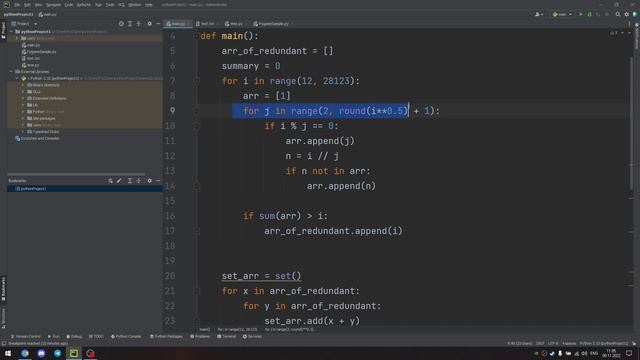Collapse External Libraries node

[x=11, y=72]
